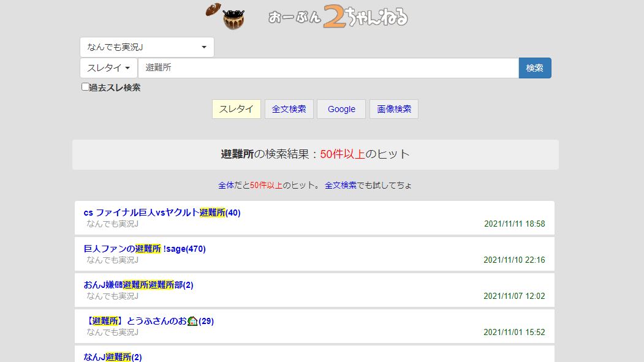Screen dimensions: 644x362
Task: Click the 避難所の検索結果 header text
Action: (315, 154)
